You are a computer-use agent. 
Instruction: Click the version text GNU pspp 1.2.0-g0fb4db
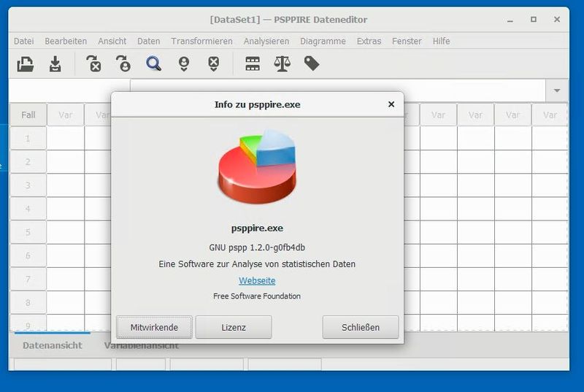coord(257,247)
